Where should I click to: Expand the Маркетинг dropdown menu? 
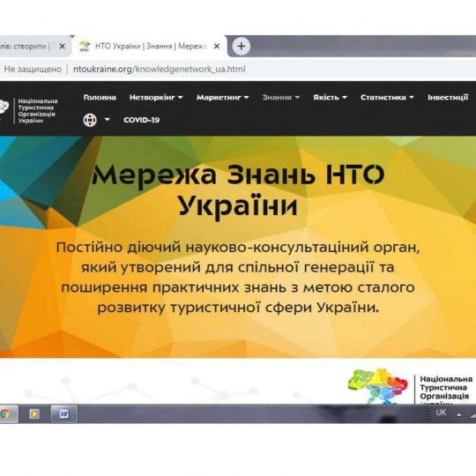(222, 98)
